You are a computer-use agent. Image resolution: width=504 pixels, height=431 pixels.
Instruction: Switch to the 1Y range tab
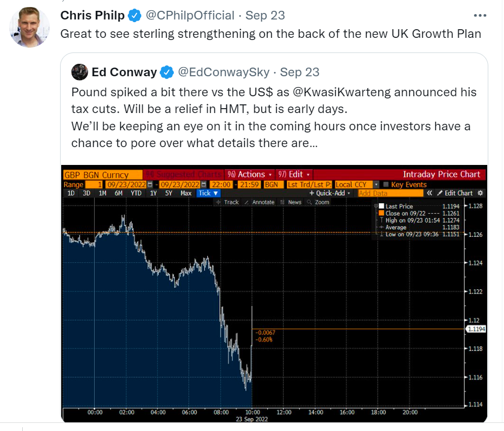[153, 193]
